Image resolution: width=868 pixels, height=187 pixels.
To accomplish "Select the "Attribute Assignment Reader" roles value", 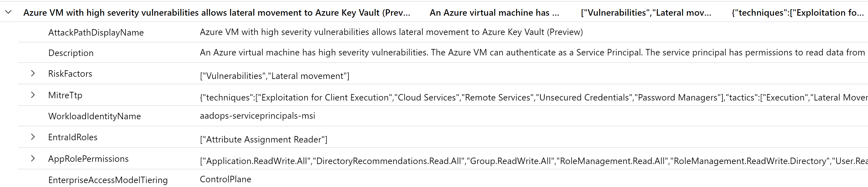I will tap(264, 139).
